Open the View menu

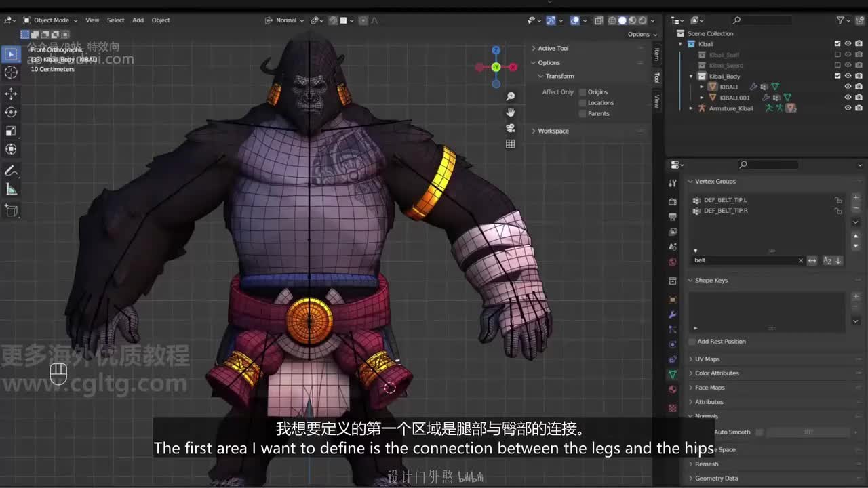click(x=92, y=20)
